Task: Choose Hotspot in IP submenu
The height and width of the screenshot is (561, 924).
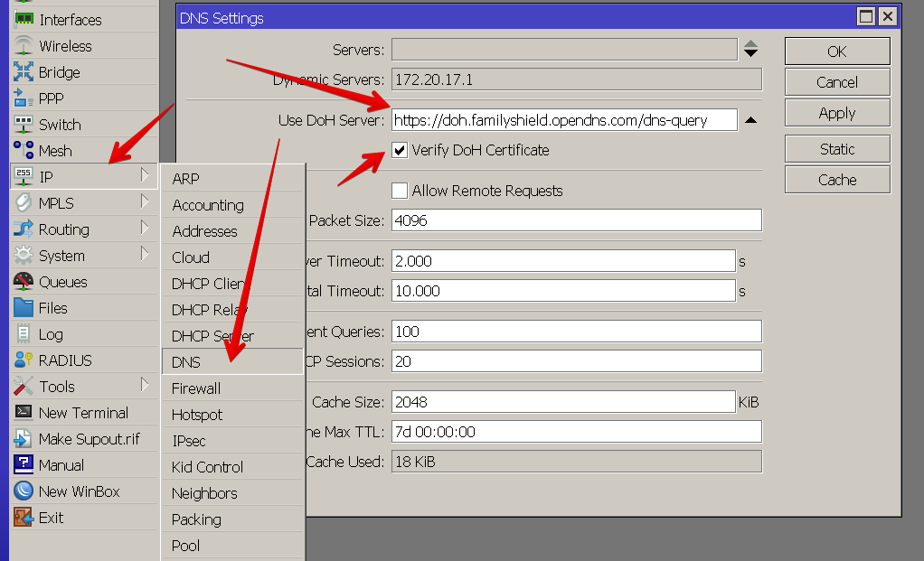Action: (x=232, y=415)
